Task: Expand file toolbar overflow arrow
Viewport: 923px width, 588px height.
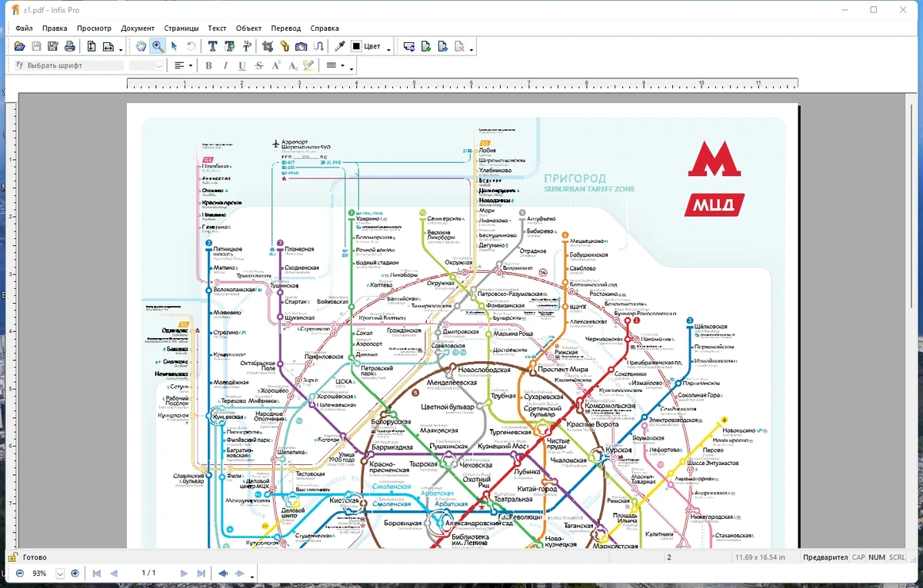Action: 121,50
